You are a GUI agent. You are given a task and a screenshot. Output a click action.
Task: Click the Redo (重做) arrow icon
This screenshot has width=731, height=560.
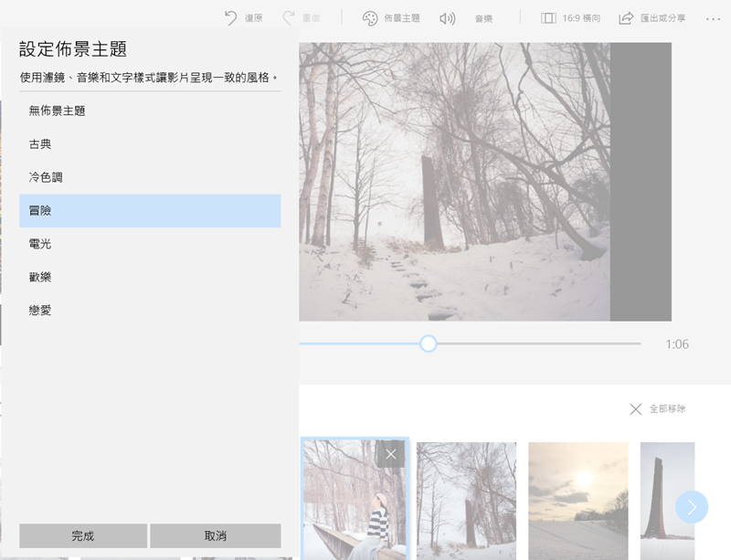point(288,18)
